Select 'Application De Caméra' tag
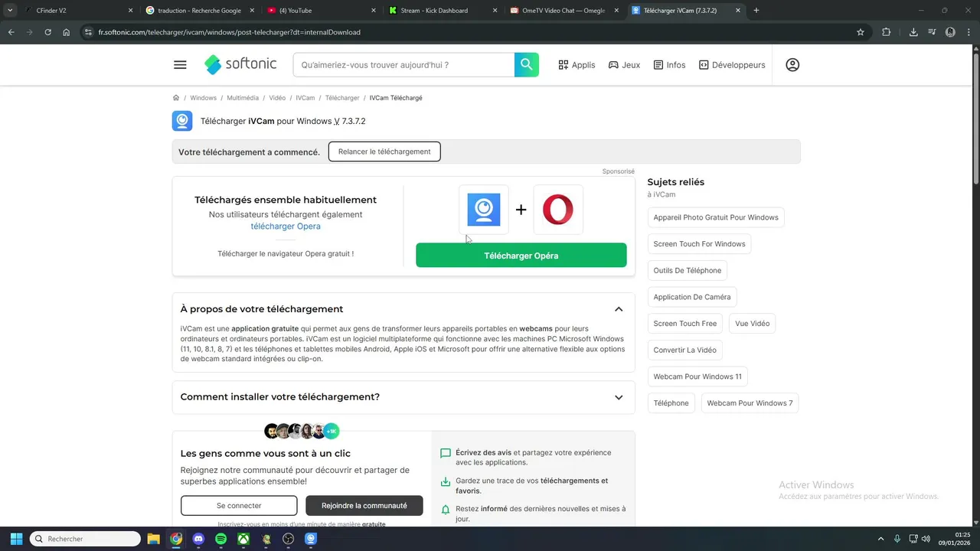This screenshot has width=980, height=551. pos(692,297)
